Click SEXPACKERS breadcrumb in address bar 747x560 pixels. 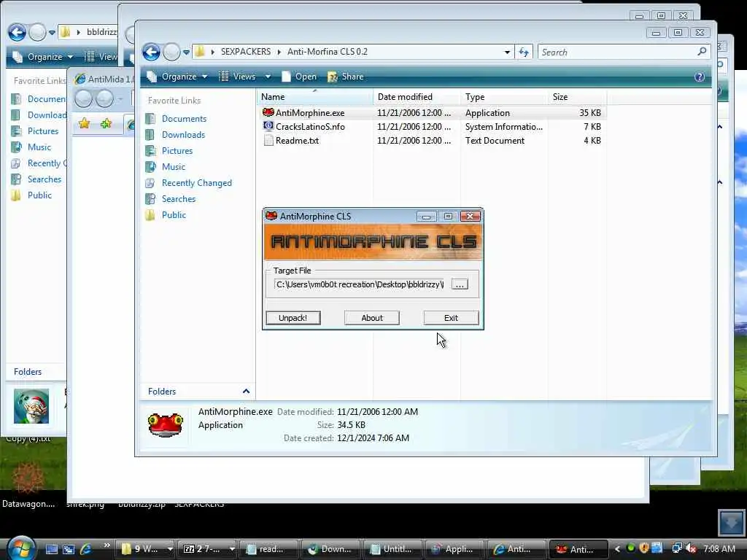(x=245, y=52)
